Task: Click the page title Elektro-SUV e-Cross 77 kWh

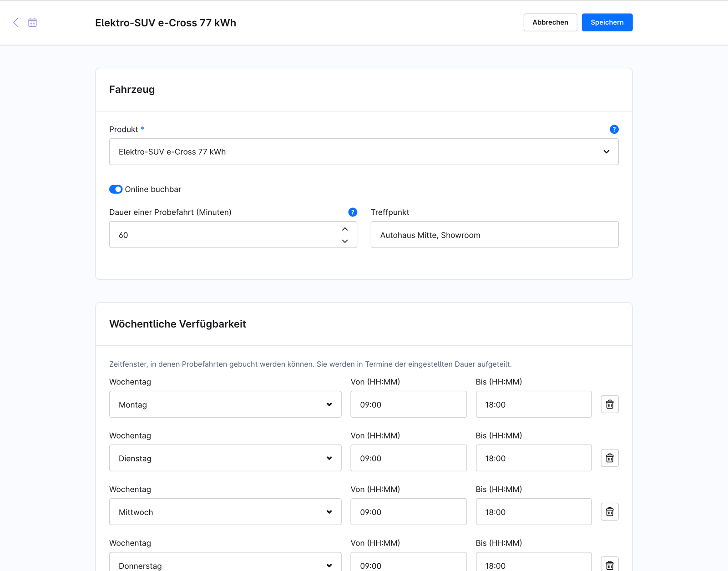Action: [166, 23]
